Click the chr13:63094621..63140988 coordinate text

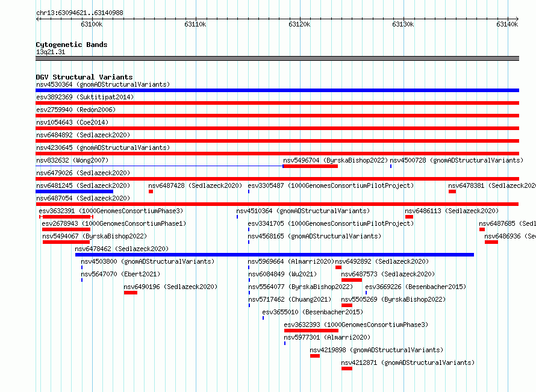79,13
